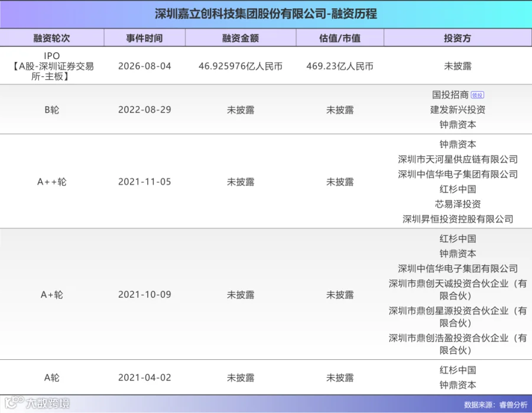Click investor 深圳市鼎创天诚投资合伙企业
The height and width of the screenshot is (413, 532).
458,290
